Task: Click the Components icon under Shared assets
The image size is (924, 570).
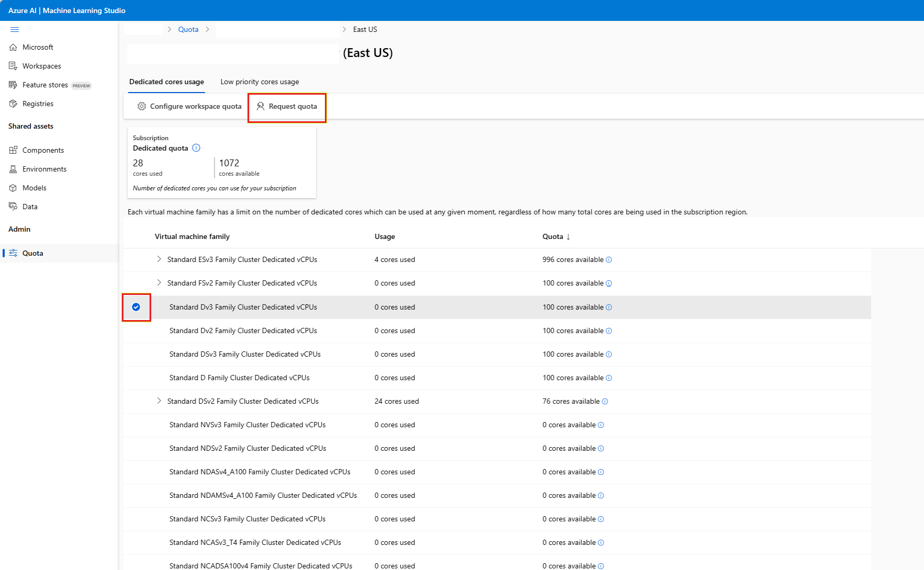Action: click(14, 150)
